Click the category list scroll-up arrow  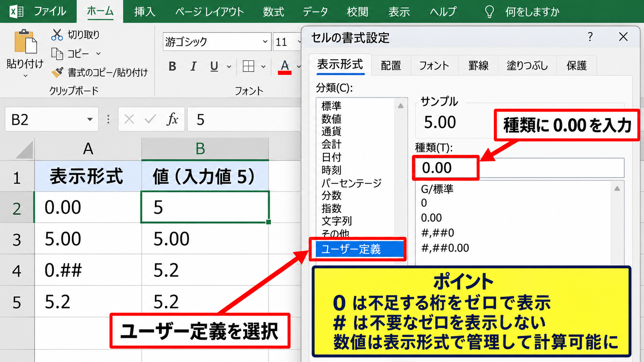pyautogui.click(x=401, y=106)
